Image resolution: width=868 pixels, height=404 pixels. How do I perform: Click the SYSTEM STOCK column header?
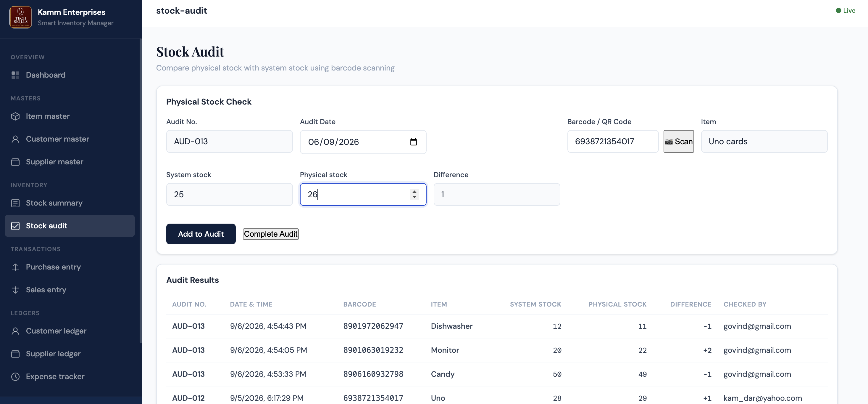pos(535,304)
